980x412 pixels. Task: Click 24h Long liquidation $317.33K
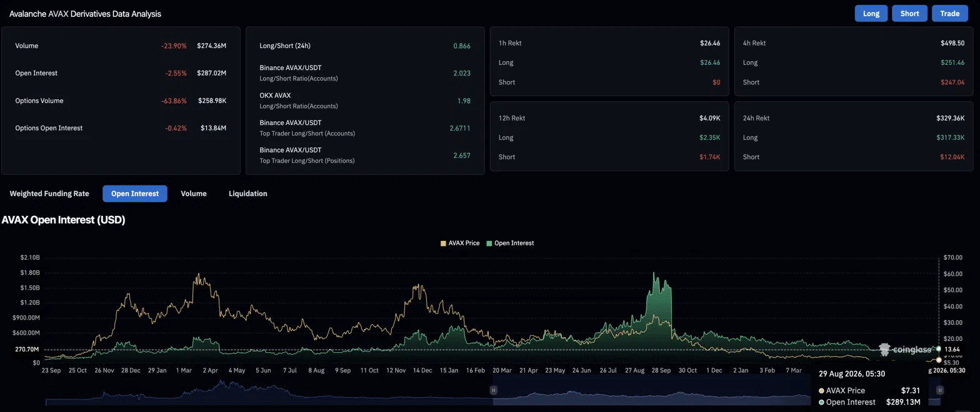[x=951, y=137]
